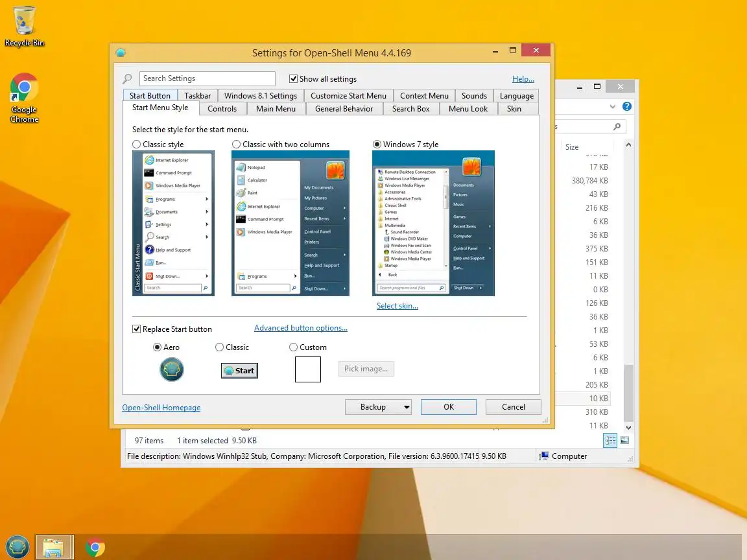Switch Explorer to details view icon
This screenshot has height=560, width=747.
[x=610, y=441]
